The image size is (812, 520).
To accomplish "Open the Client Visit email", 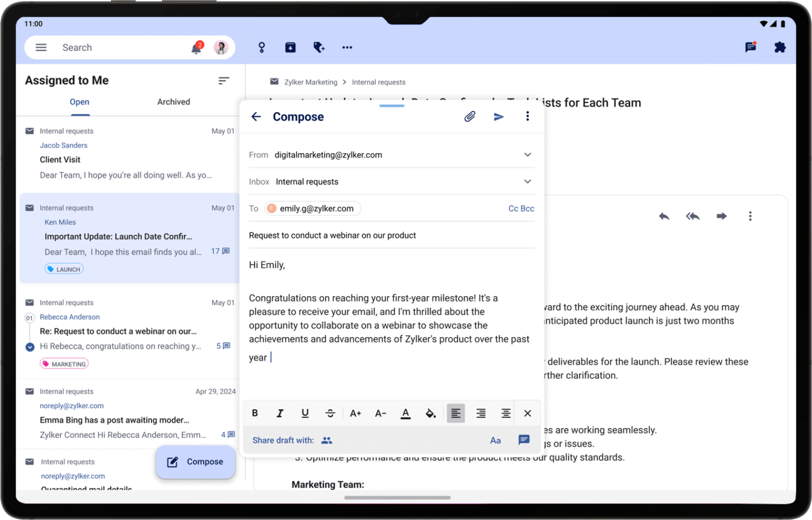I will (x=130, y=154).
